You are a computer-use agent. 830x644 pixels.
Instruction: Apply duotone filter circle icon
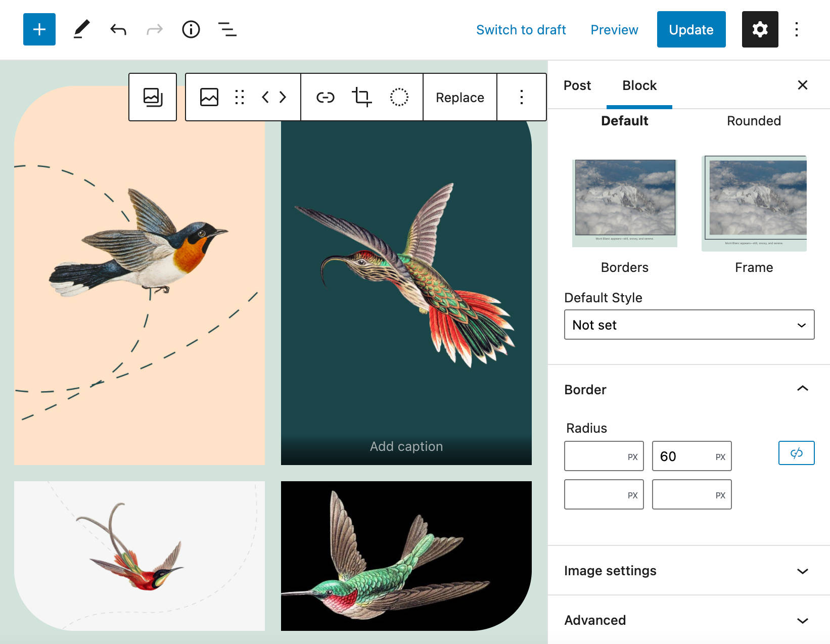pyautogui.click(x=399, y=97)
